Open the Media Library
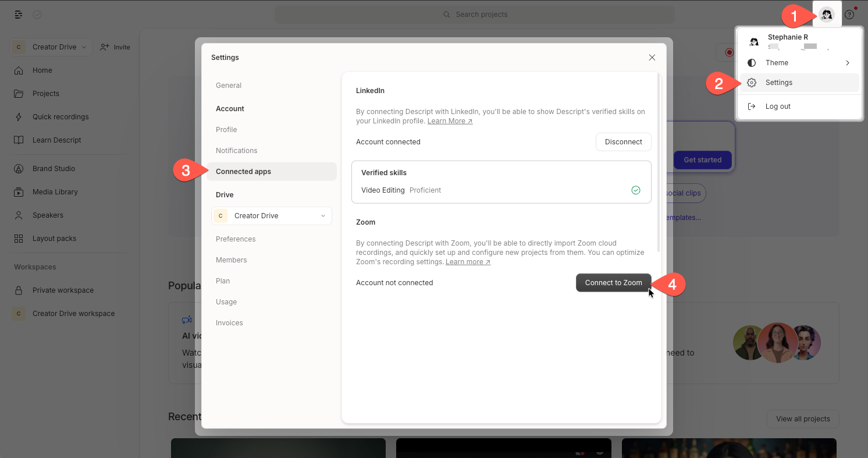868x458 pixels. pyautogui.click(x=55, y=191)
